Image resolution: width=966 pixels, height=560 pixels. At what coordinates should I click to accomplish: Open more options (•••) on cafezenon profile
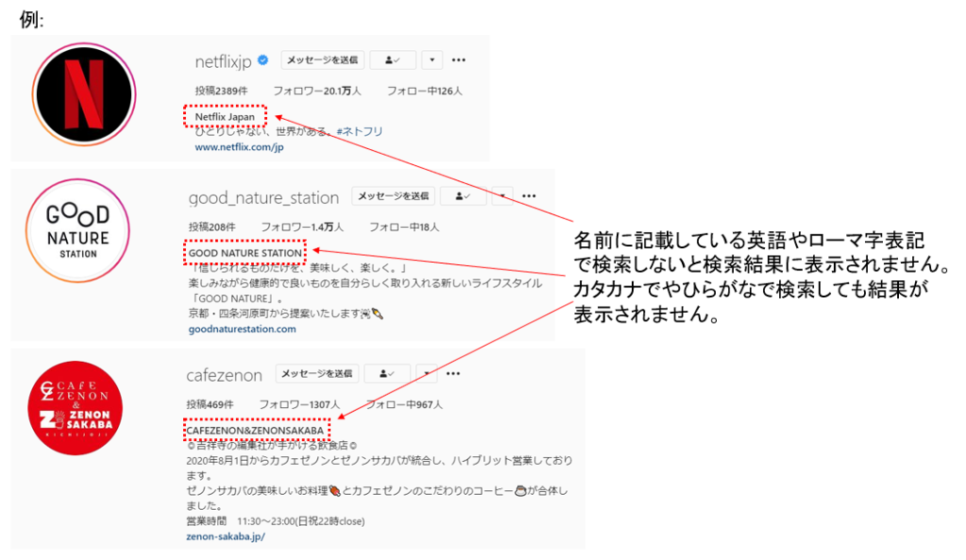coord(453,373)
